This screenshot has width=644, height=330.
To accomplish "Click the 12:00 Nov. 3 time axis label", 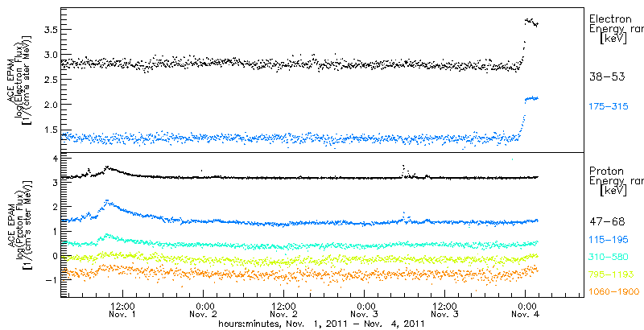I will coord(445,310).
